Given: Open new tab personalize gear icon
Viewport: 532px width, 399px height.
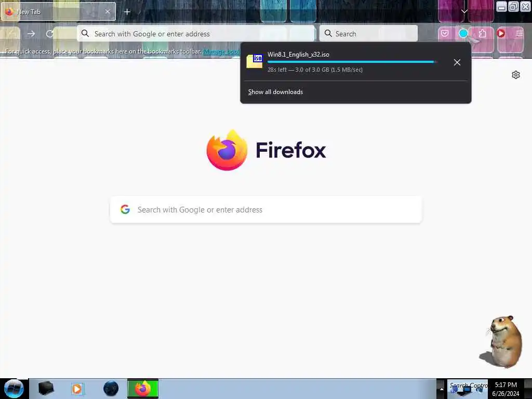Looking at the screenshot, I should [516, 75].
